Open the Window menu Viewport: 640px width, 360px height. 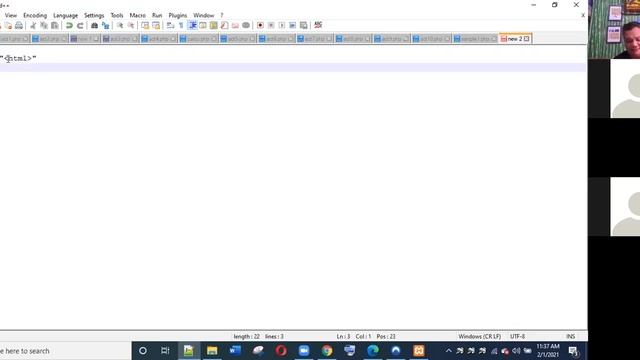pyautogui.click(x=203, y=15)
